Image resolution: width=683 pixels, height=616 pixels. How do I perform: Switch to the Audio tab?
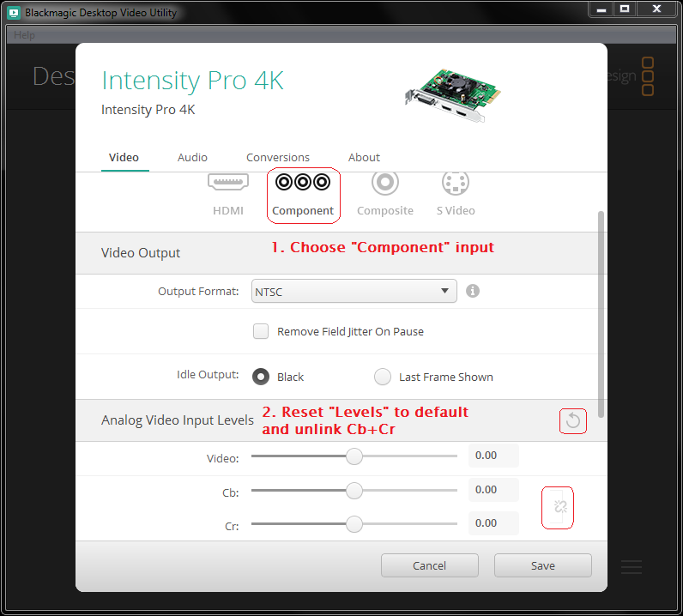[192, 157]
